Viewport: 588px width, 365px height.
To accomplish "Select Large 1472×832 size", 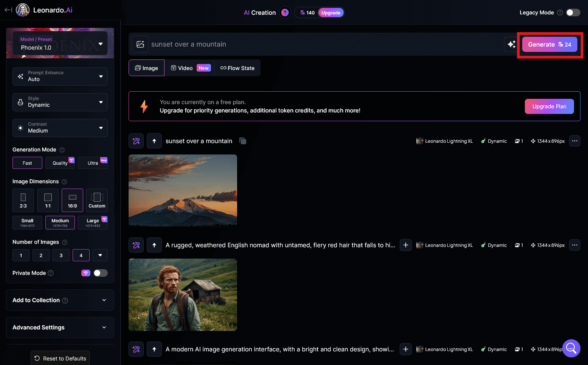I will (93, 222).
